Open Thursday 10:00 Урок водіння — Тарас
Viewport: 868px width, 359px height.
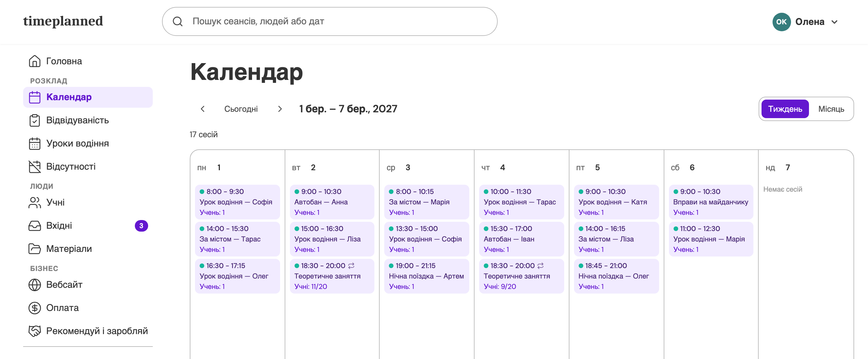point(522,202)
